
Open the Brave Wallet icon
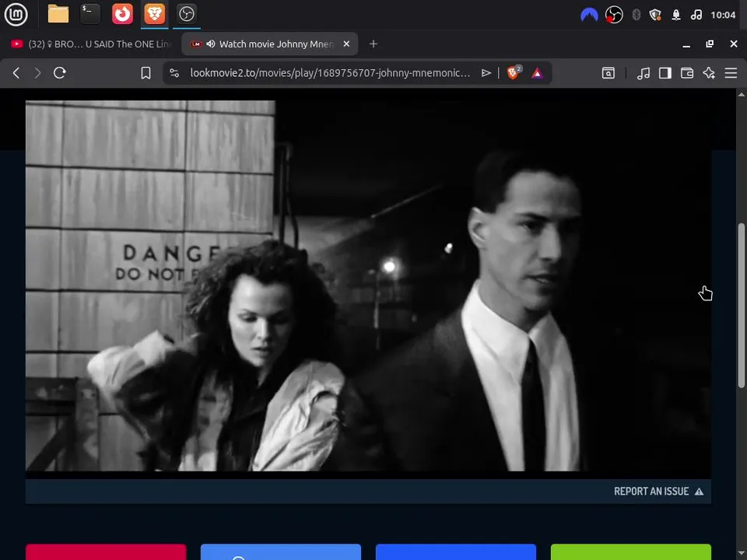[687, 73]
